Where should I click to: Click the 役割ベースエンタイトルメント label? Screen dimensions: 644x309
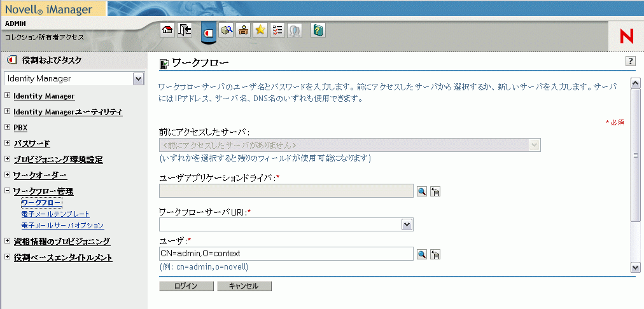click(x=63, y=257)
